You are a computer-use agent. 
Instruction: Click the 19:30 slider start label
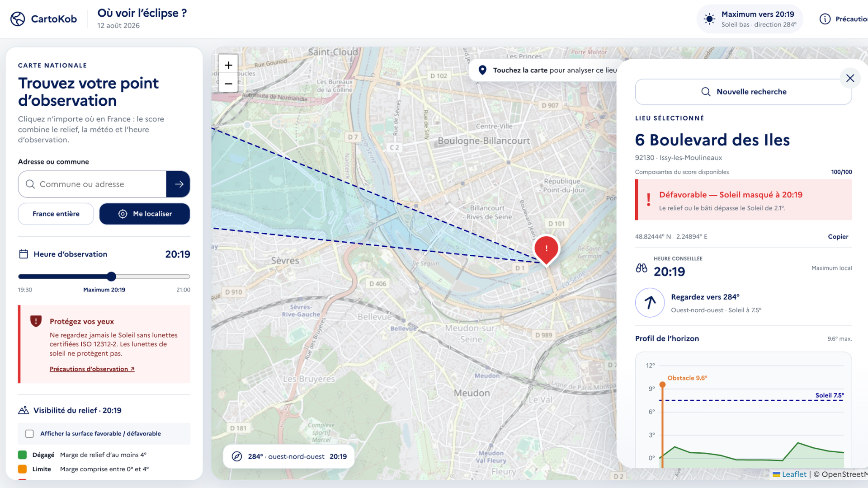25,290
